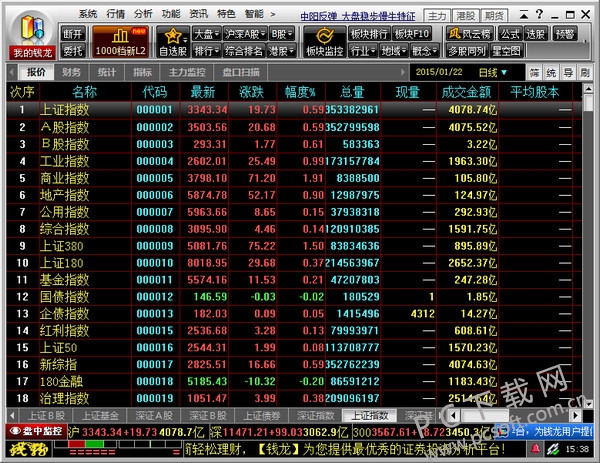Click the network connection icon in status bar
Viewport: 600px width, 463px height.
[x=553, y=449]
